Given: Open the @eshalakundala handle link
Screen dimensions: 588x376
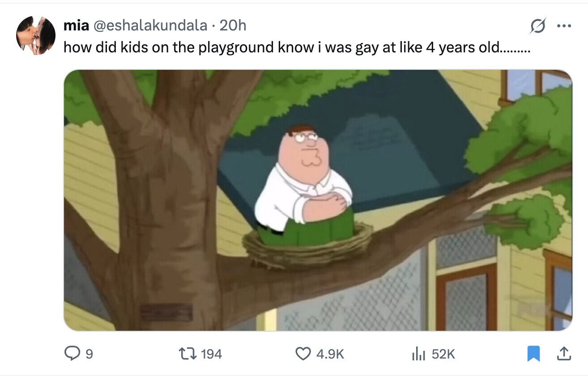Looking at the screenshot, I should coord(149,26).
